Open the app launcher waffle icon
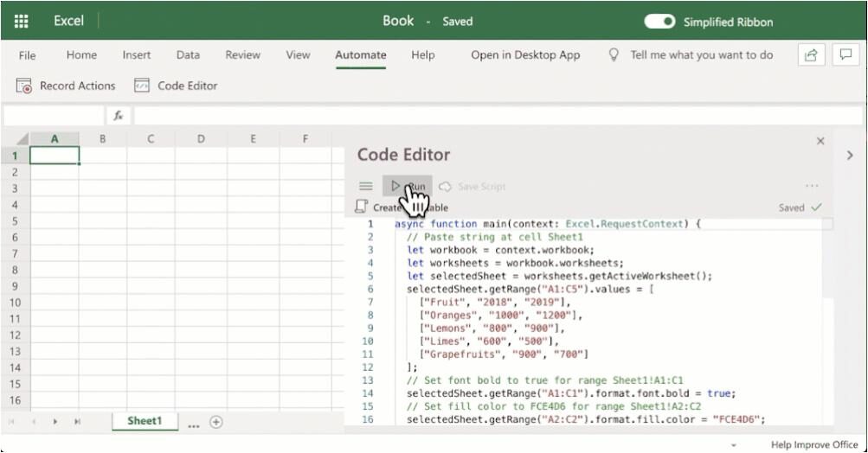The width and height of the screenshot is (868, 453). click(x=22, y=21)
